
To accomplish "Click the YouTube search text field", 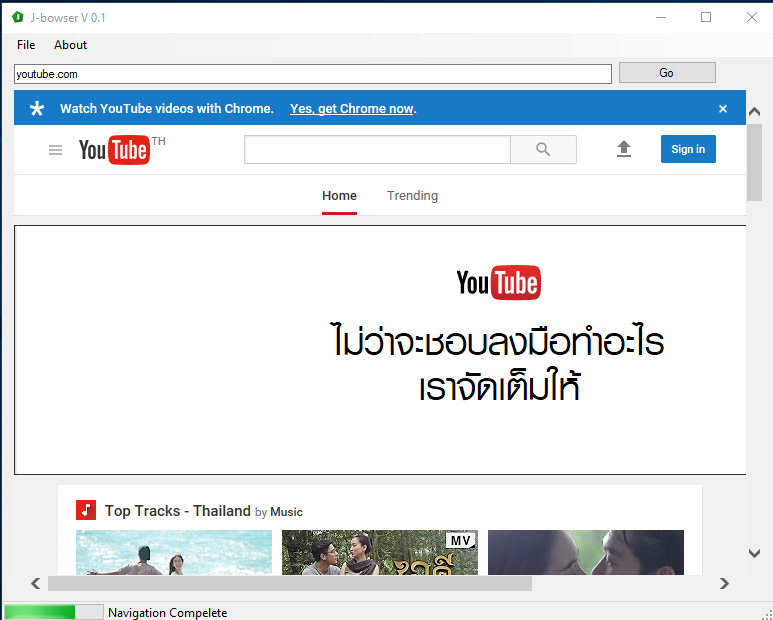I will pos(377,149).
